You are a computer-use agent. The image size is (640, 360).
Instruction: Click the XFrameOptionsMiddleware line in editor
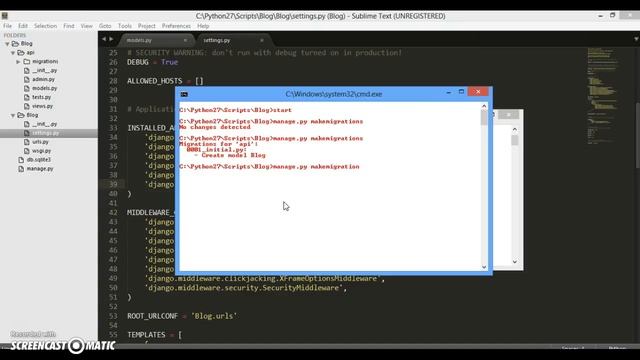(x=265, y=278)
